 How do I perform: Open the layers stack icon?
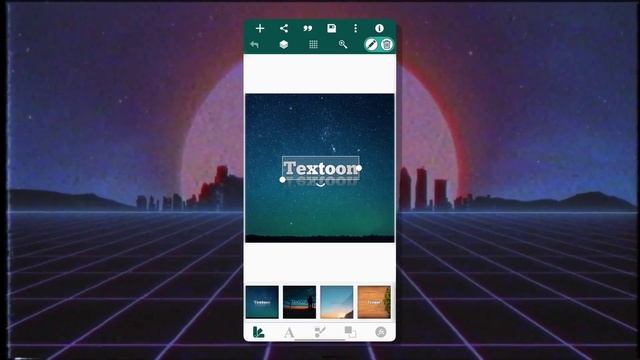pyautogui.click(x=284, y=44)
